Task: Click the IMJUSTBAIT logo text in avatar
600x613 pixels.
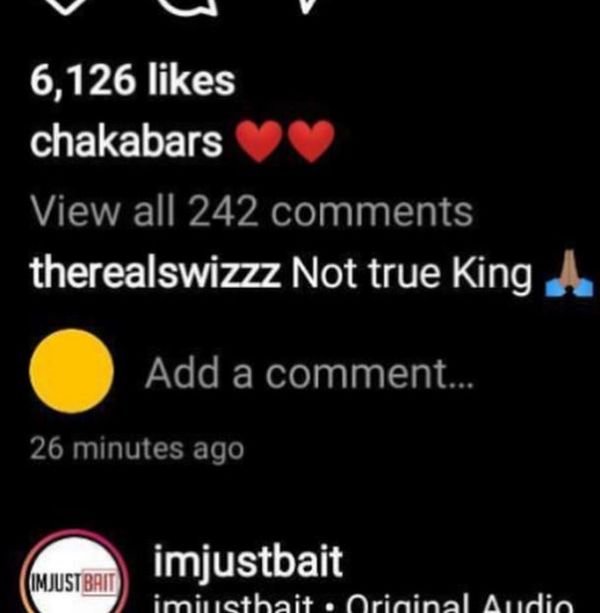Action: pos(74,583)
